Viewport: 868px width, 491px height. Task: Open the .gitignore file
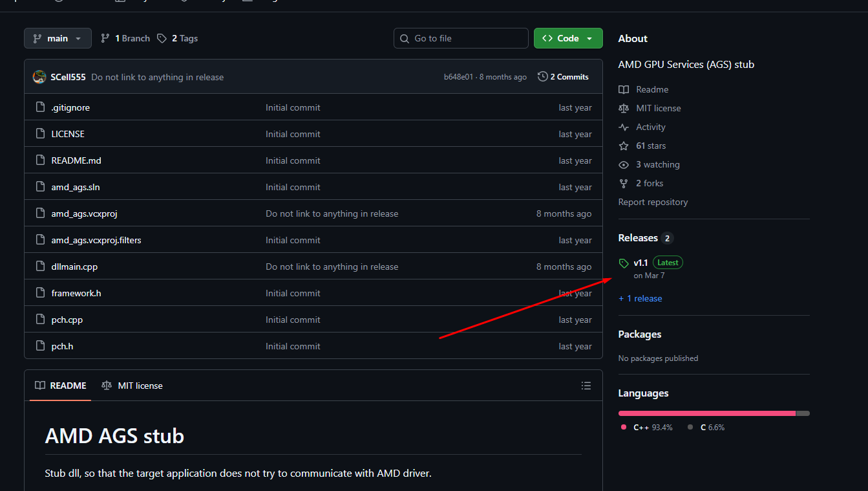click(x=70, y=107)
